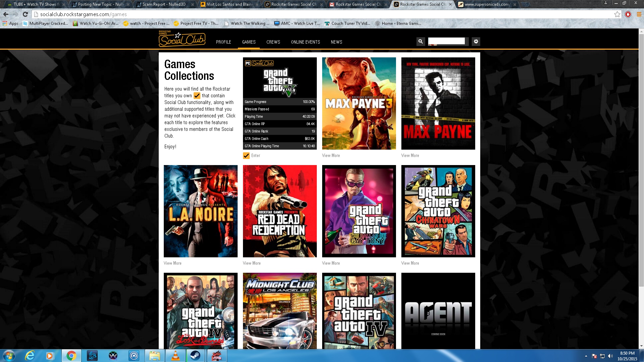Open the NEWS menu item

(336, 42)
